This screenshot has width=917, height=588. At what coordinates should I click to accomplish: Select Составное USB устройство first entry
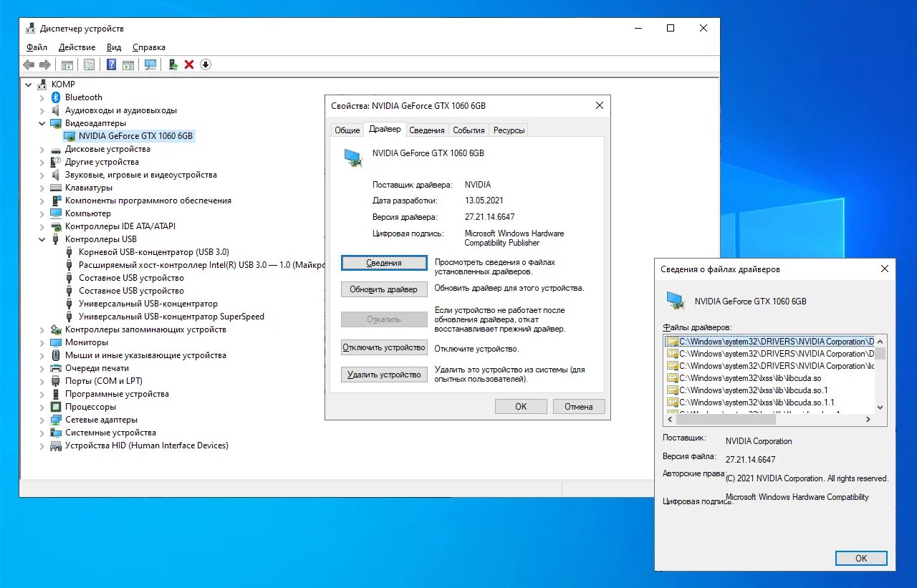[x=131, y=278]
